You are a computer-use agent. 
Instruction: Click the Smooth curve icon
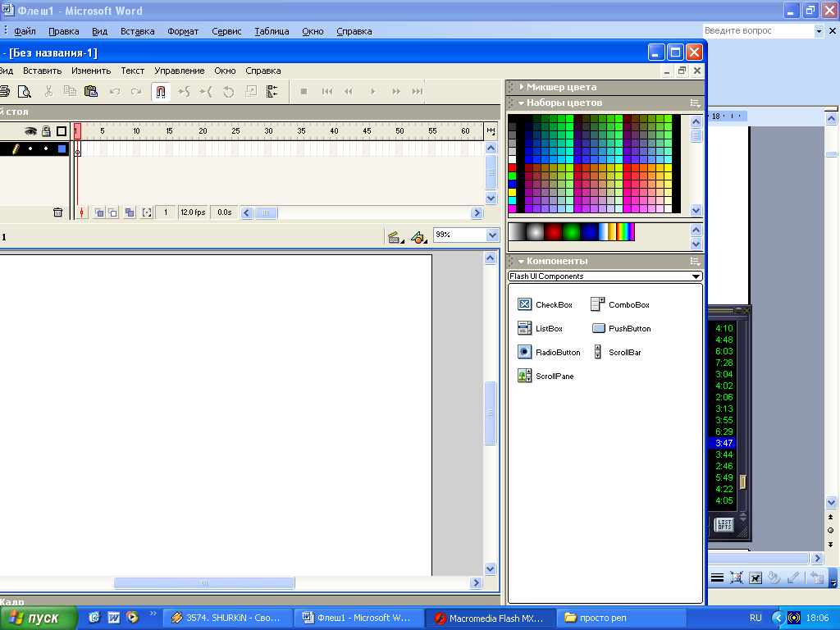click(x=185, y=92)
